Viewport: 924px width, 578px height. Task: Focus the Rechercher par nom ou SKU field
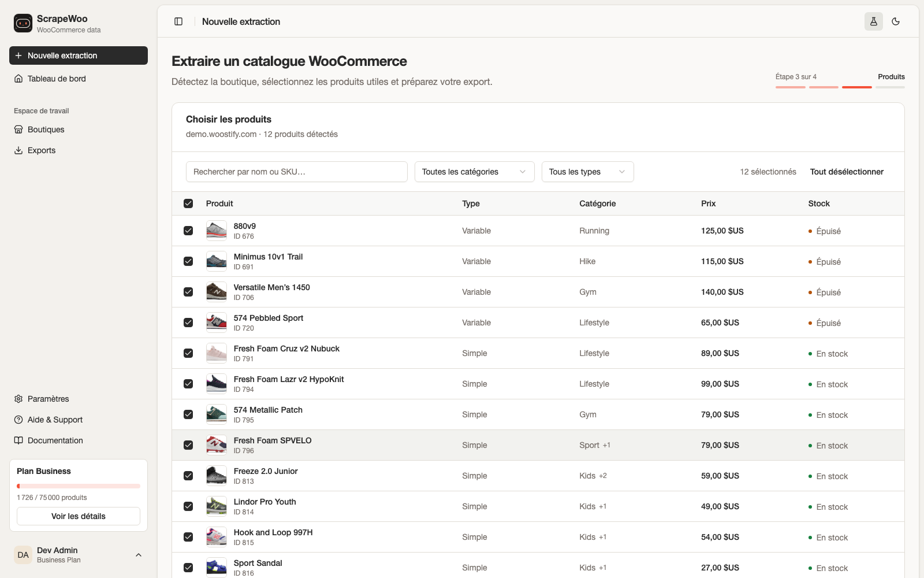297,172
